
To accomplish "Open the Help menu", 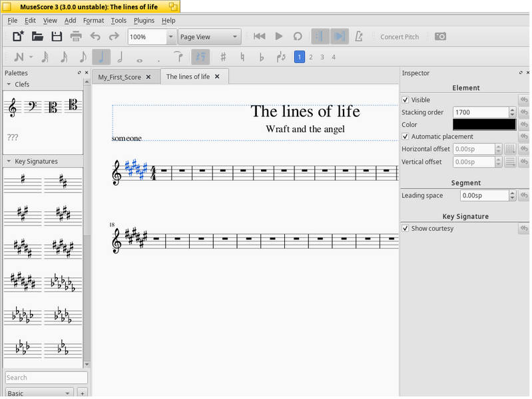I will 168,21.
